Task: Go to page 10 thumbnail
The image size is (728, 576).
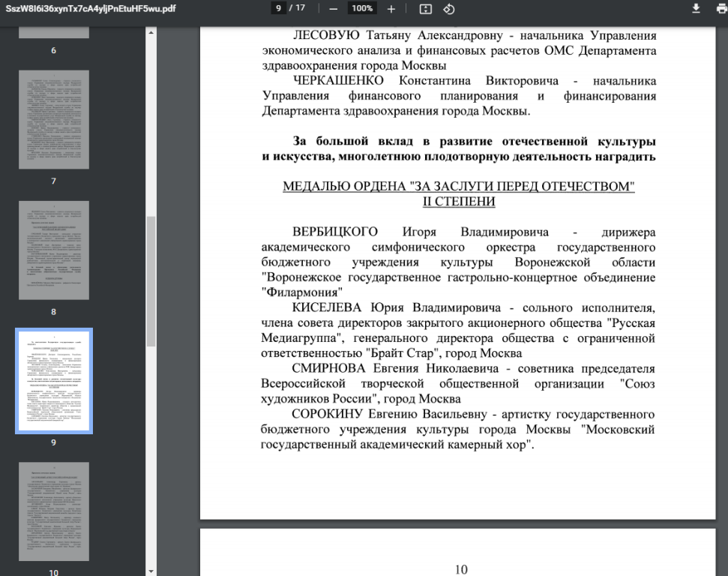Action: click(x=54, y=514)
